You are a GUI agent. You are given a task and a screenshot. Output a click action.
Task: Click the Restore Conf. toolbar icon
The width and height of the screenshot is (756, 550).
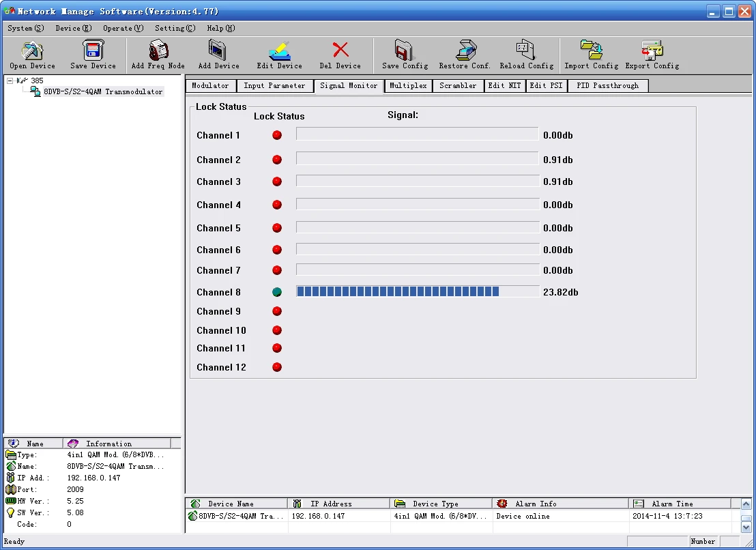465,52
